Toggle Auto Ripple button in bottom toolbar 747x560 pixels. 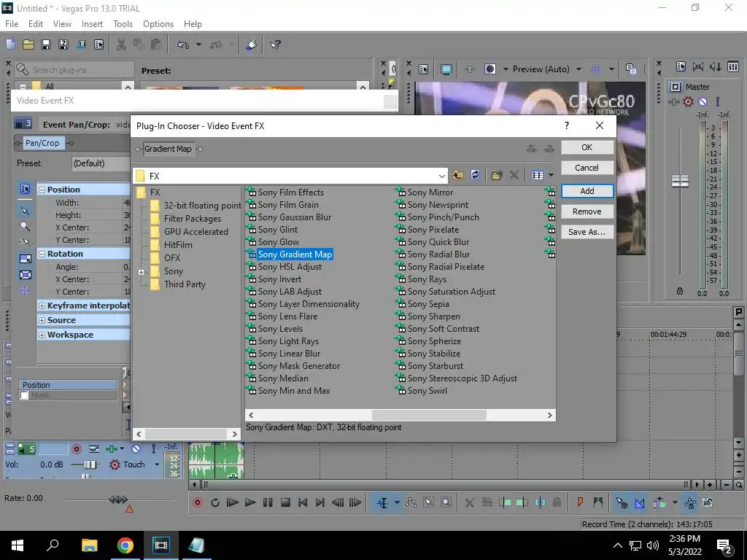click(659, 502)
